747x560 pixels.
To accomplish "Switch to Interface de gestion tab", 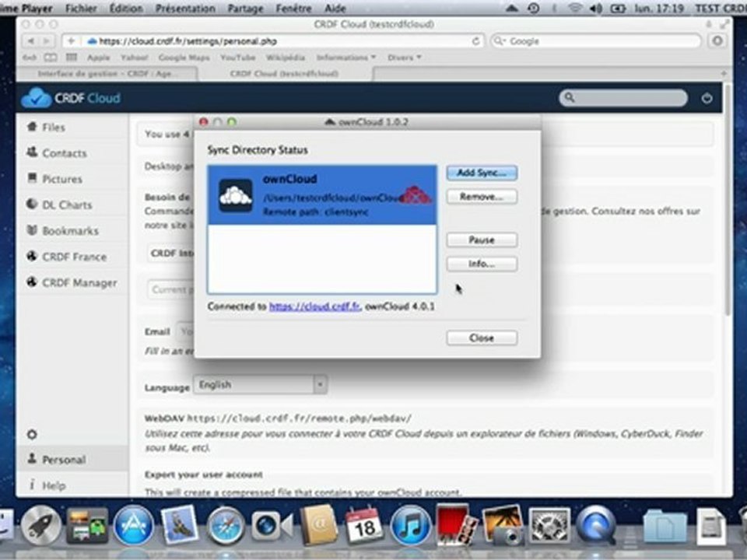I will pyautogui.click(x=107, y=74).
